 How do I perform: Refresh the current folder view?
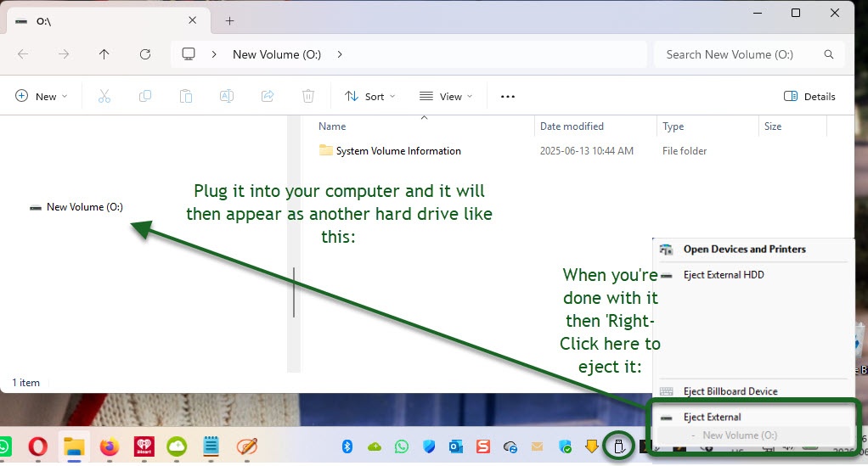[x=145, y=54]
